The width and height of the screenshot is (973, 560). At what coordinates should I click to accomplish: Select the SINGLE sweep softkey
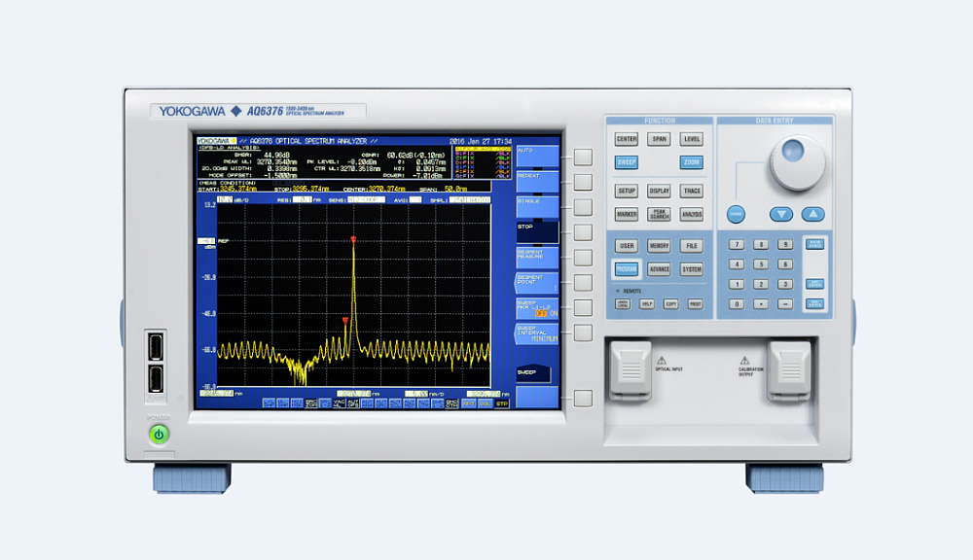pyautogui.click(x=537, y=207)
